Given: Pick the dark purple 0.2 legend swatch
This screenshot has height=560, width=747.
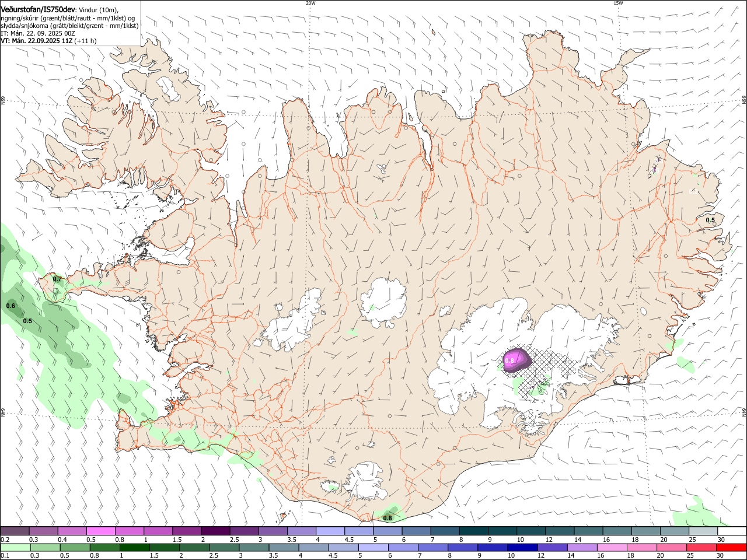Looking at the screenshot, I should point(15,531).
